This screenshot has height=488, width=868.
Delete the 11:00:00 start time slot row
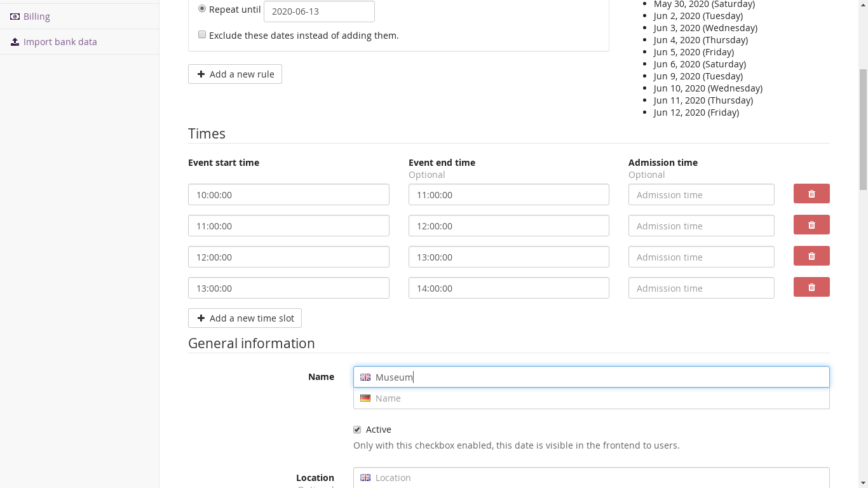click(811, 225)
